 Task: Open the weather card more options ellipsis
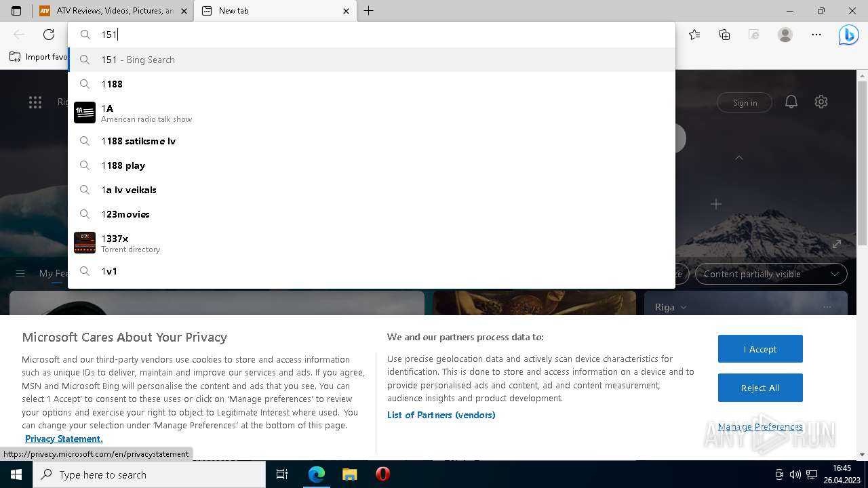[827, 307]
